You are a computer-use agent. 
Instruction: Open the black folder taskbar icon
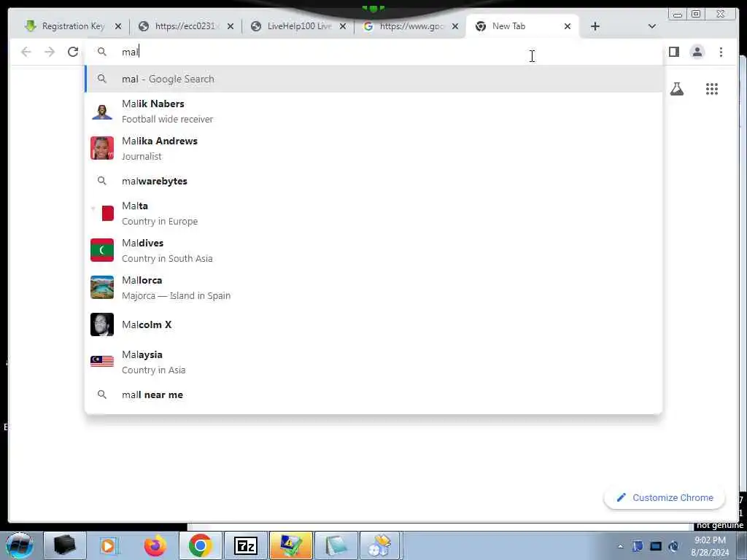tap(65, 545)
